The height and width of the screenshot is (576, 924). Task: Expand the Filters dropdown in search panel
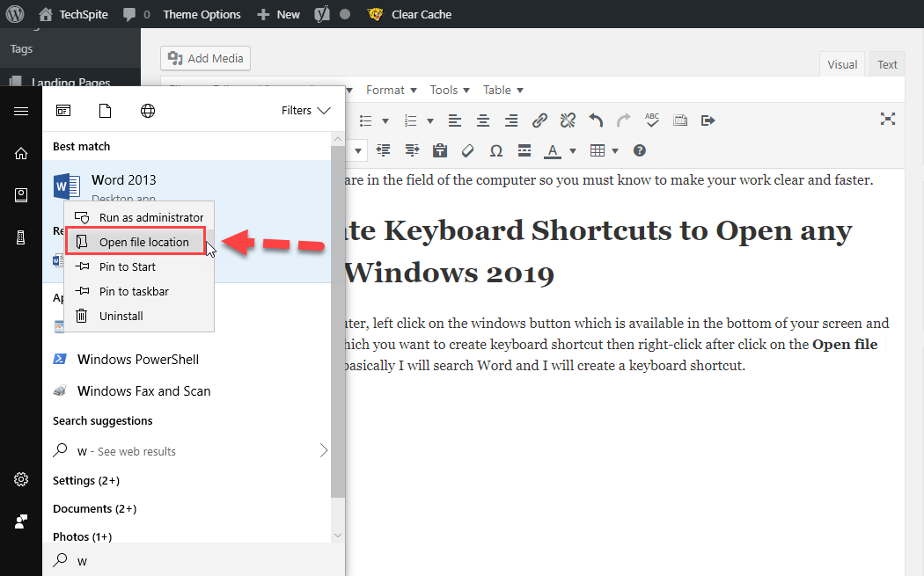(x=305, y=111)
